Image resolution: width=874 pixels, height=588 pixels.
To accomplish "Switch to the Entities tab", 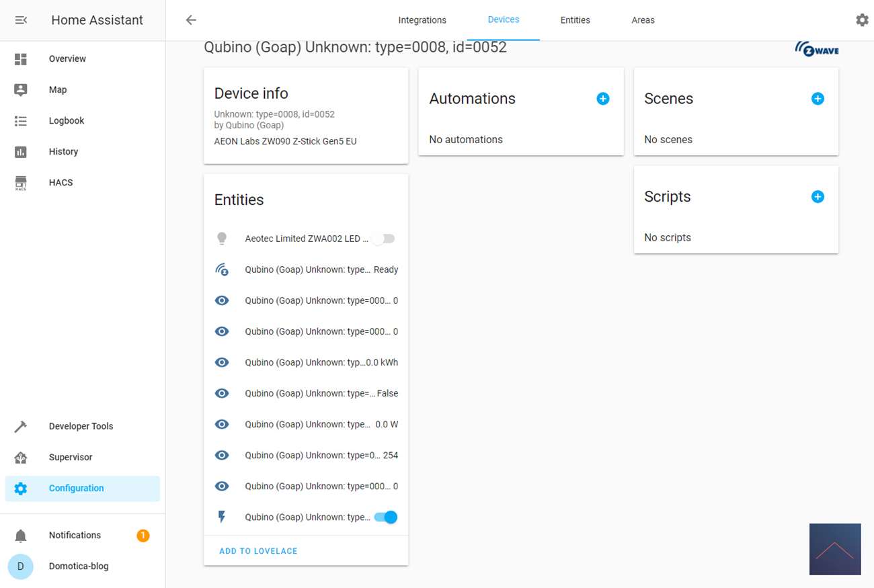I will point(575,20).
